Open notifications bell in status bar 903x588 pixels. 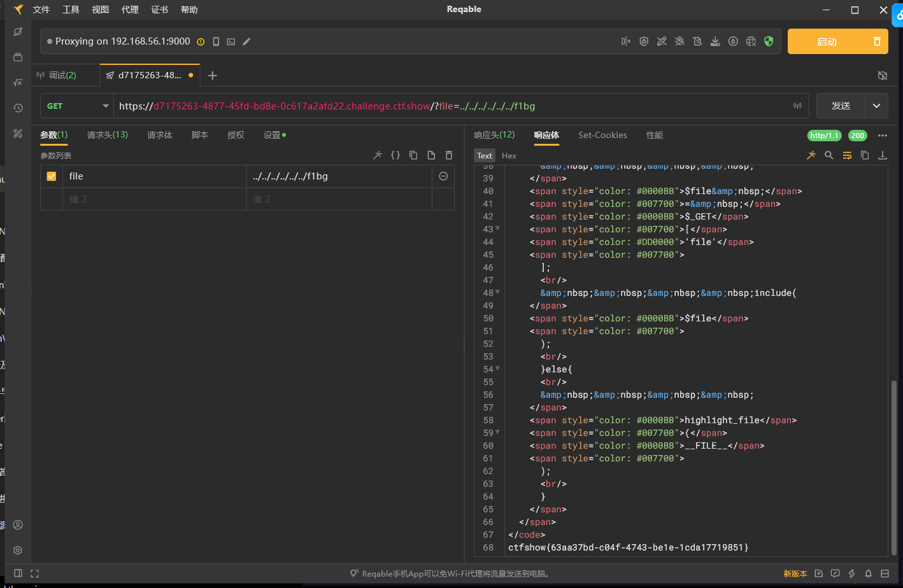(868, 573)
